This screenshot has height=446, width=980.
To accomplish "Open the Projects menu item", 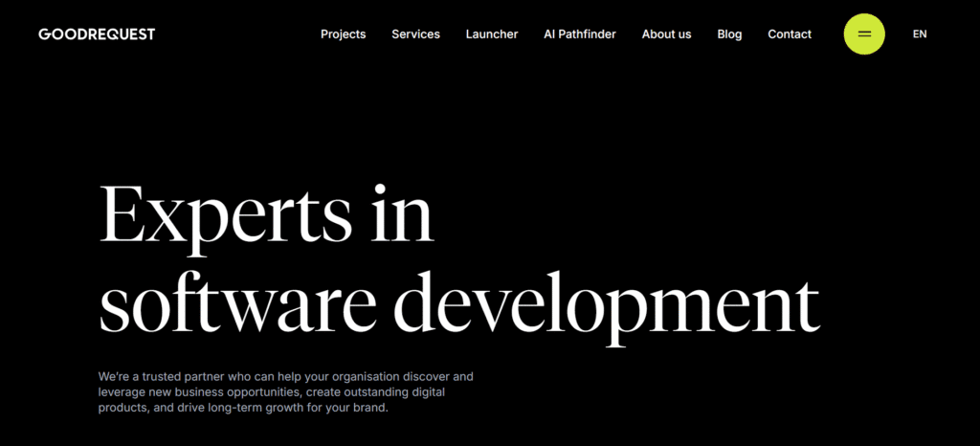I will tap(344, 34).
